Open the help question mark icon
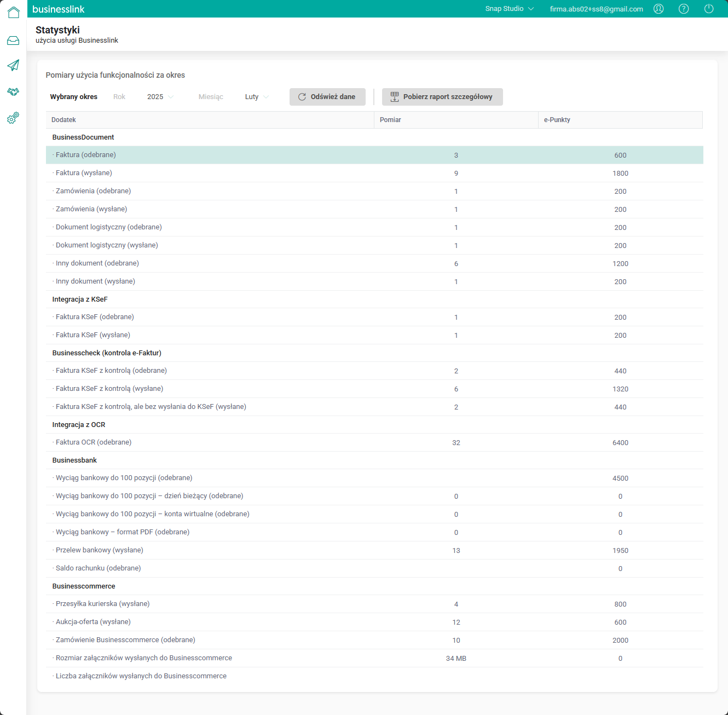This screenshot has height=715, width=728. [x=684, y=9]
